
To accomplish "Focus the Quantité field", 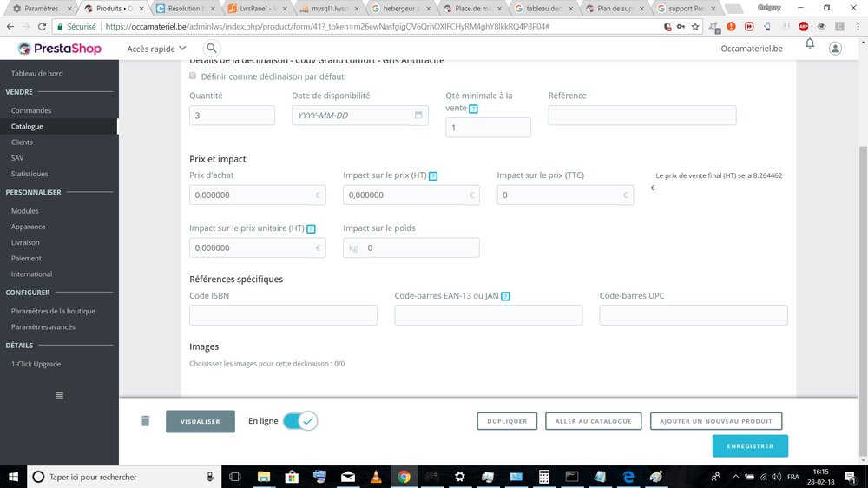I will (x=232, y=115).
